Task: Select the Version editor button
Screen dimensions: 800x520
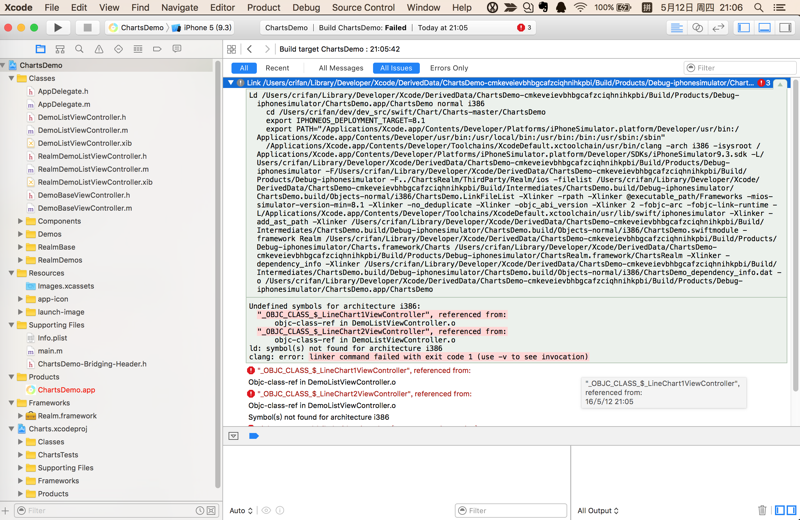Action: (718, 28)
